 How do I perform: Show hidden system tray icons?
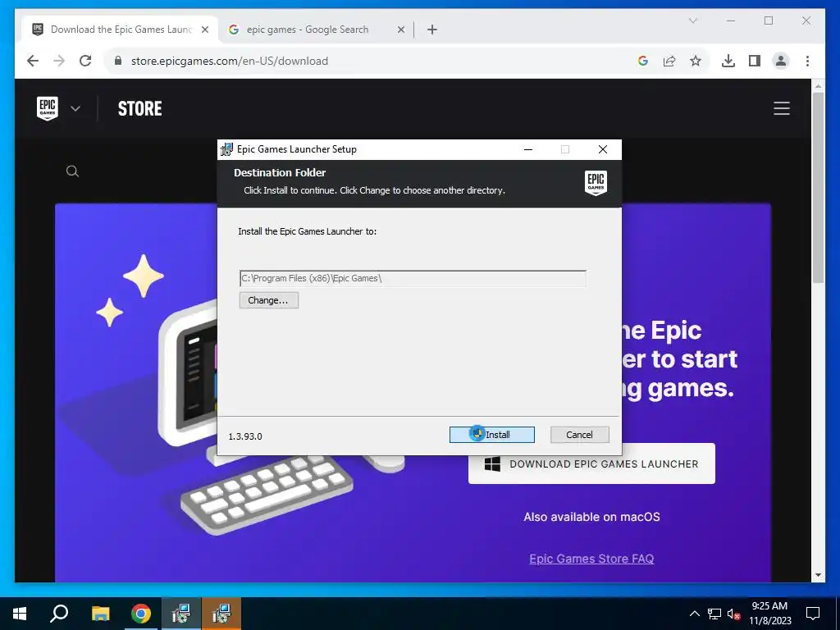point(694,614)
